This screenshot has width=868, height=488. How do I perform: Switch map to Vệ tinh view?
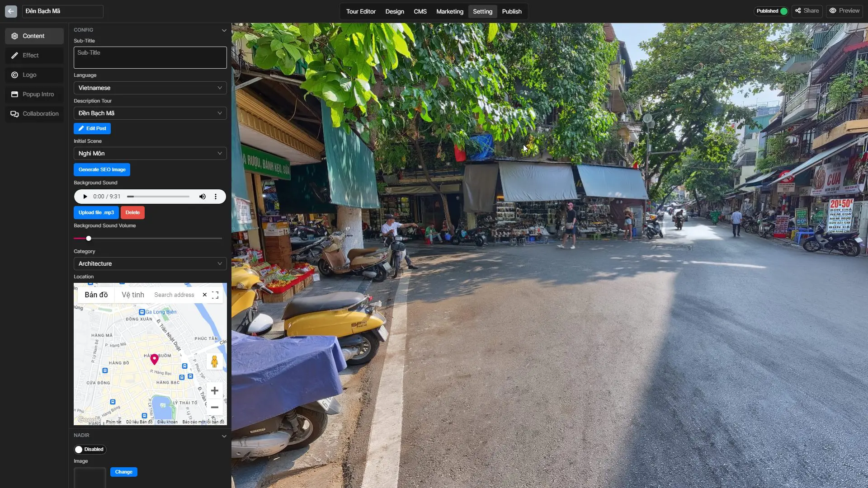pyautogui.click(x=132, y=295)
